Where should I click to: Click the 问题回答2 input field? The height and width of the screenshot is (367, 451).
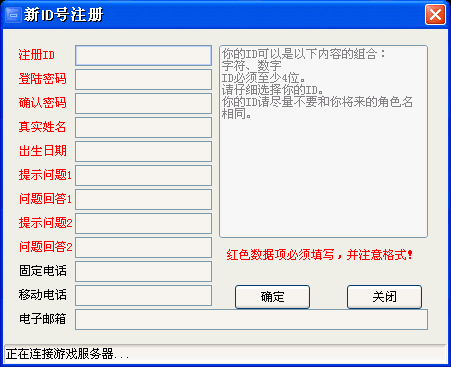point(143,247)
